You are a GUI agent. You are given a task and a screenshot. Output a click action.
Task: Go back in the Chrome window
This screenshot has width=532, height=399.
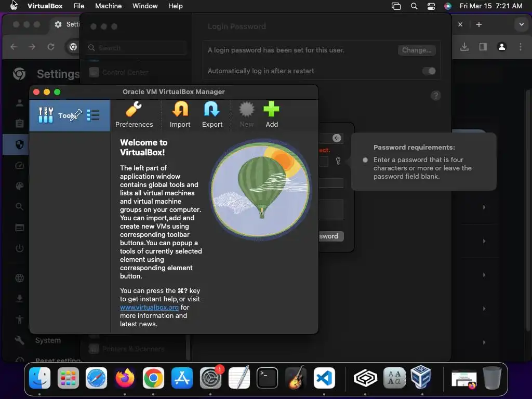coord(14,47)
